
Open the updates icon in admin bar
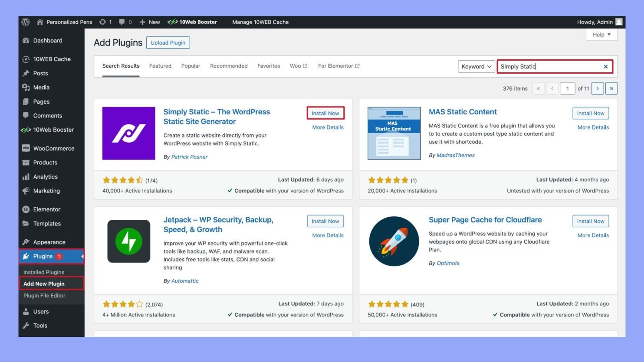coord(103,22)
